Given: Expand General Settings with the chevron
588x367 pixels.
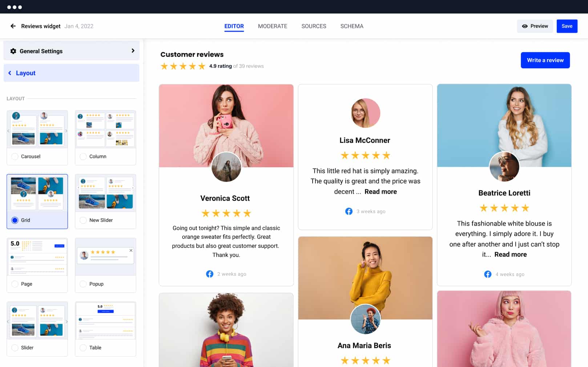Looking at the screenshot, I should coord(133,51).
